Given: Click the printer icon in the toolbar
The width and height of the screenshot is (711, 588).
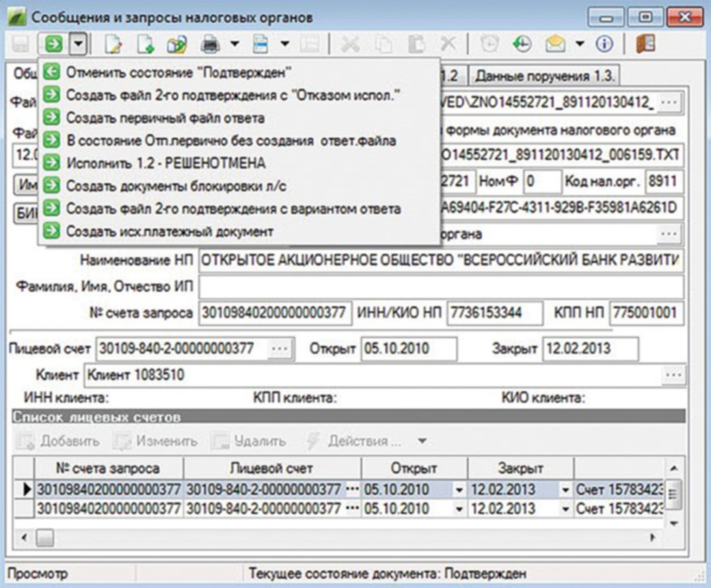Looking at the screenshot, I should point(210,45).
